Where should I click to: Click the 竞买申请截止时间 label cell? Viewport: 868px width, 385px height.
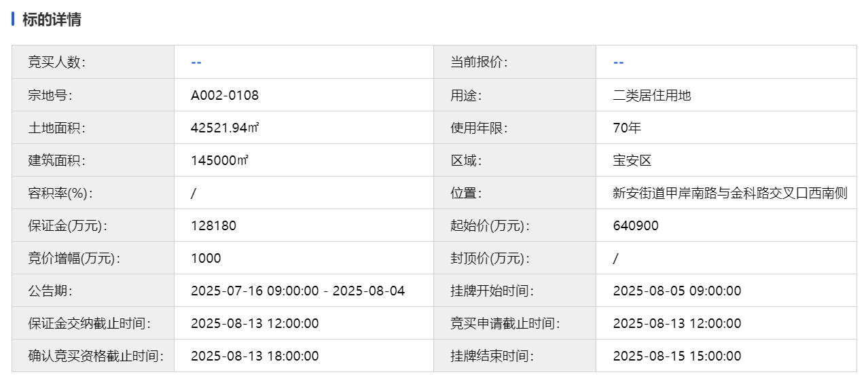click(x=515, y=323)
